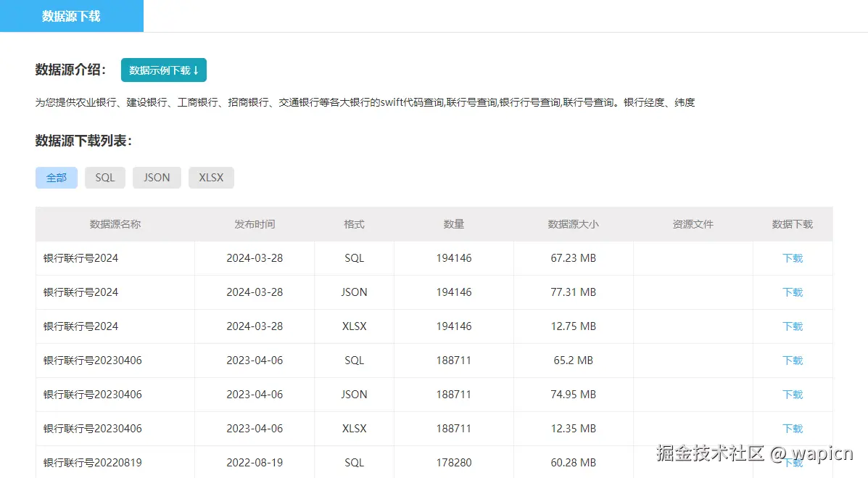The height and width of the screenshot is (478, 868).
Task: Download 银行联行号20230406 JSON file
Action: (793, 394)
